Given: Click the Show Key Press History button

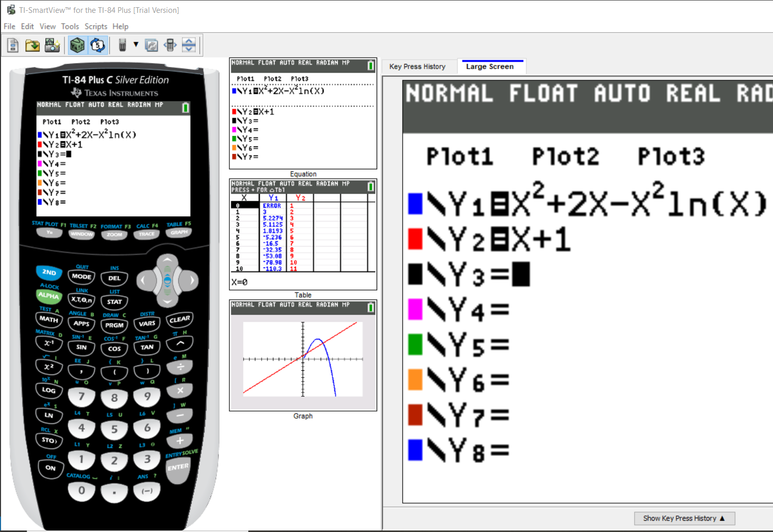Looking at the screenshot, I should [x=684, y=518].
